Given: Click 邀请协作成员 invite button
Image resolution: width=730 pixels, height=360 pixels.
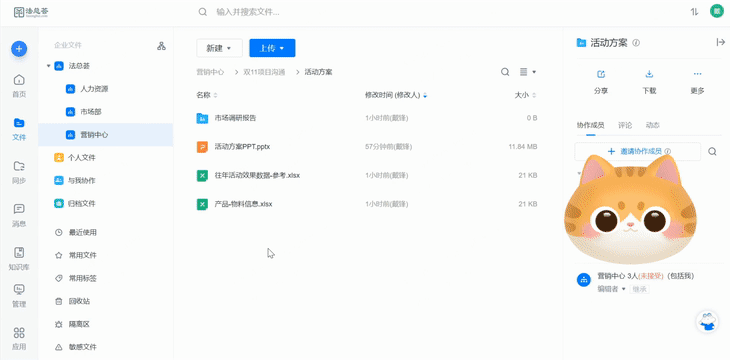Looking at the screenshot, I should click(637, 151).
